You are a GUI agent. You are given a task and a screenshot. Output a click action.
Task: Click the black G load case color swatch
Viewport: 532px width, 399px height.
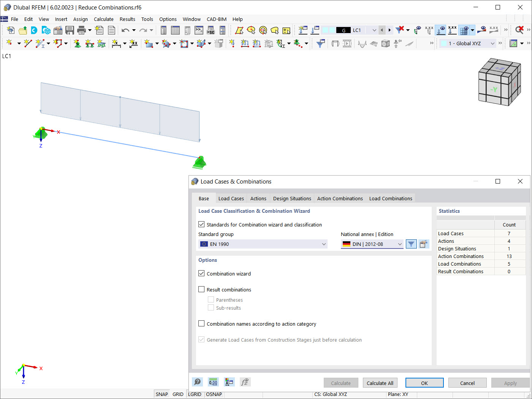coord(344,30)
